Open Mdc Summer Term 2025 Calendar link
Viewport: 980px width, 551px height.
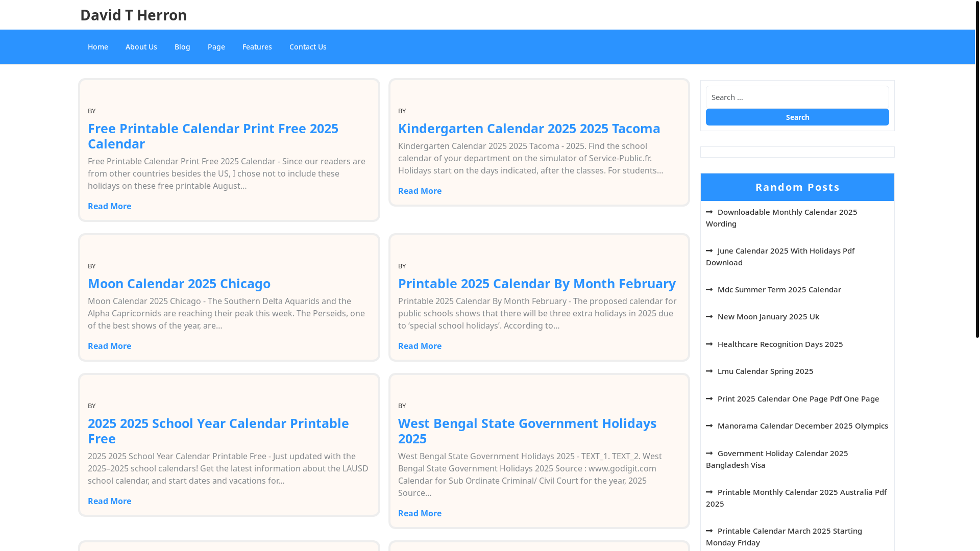779,290
